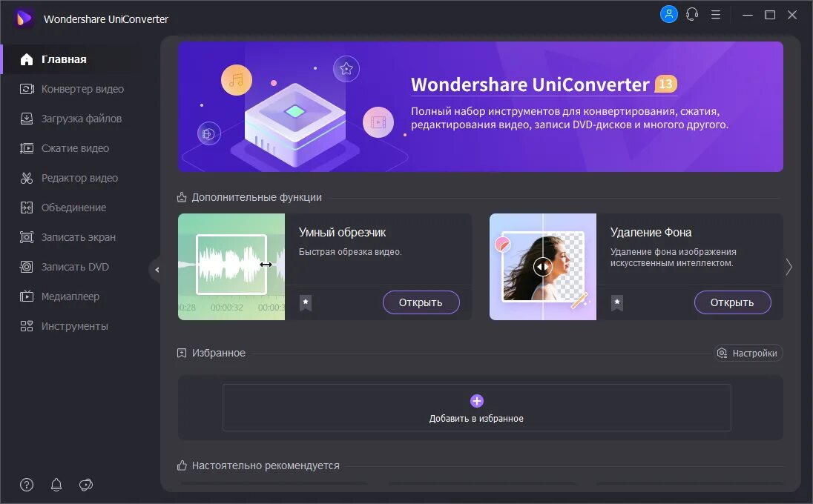
Task: Click the Настройки gear icon
Action: point(722,354)
